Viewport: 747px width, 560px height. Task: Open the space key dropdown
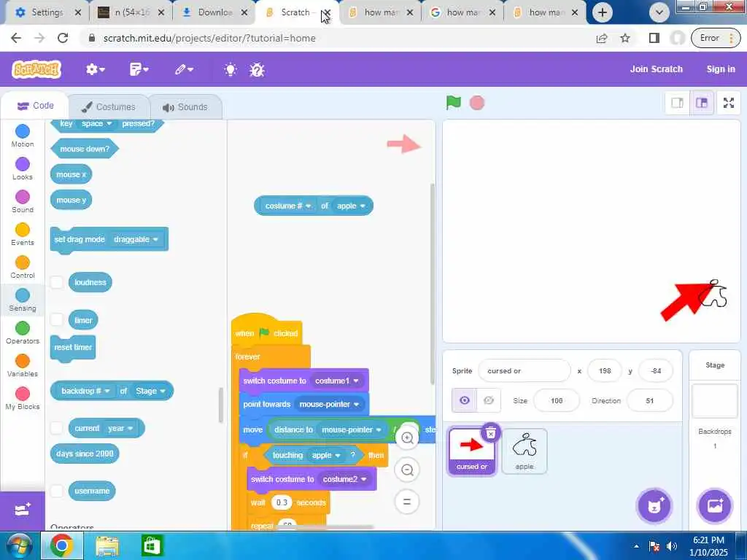[97, 123]
